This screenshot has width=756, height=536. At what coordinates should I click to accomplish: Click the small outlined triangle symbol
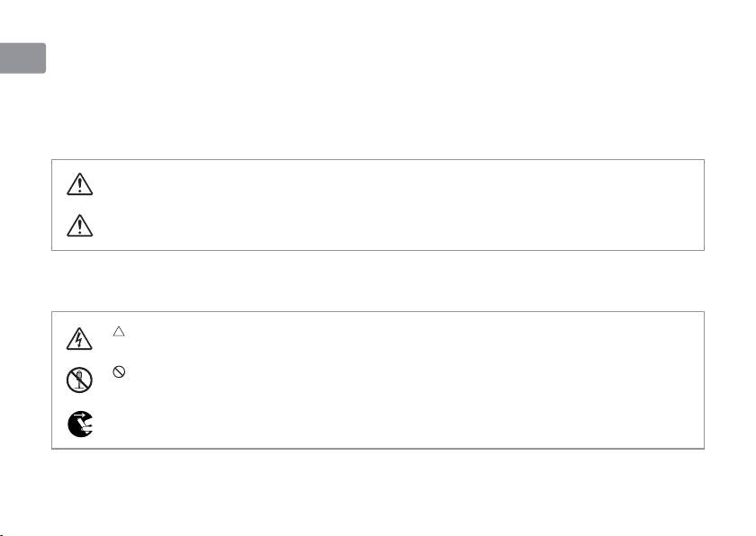(118, 332)
